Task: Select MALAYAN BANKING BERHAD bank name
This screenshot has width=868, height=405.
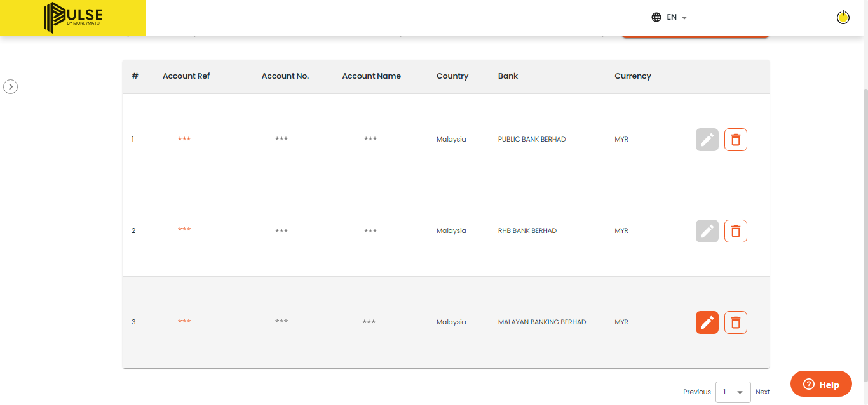Action: [x=542, y=322]
